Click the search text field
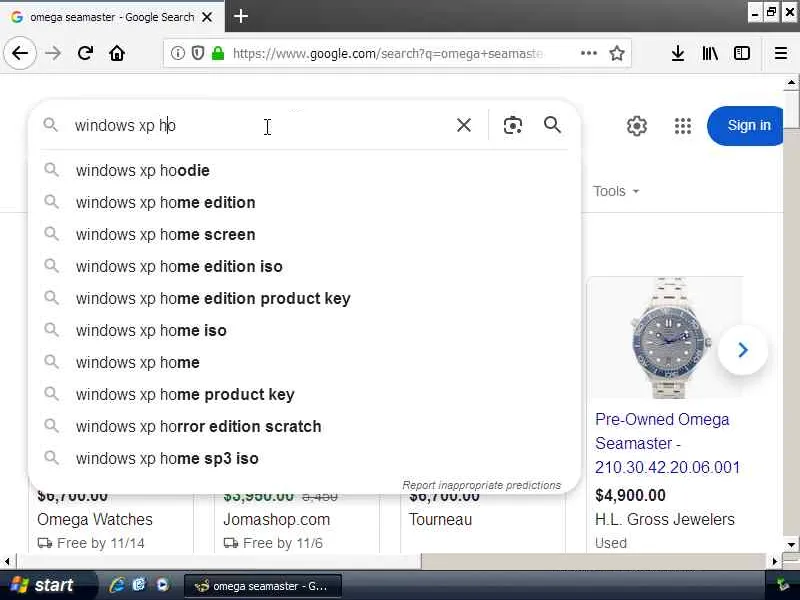The height and width of the screenshot is (600, 800). click(260, 125)
